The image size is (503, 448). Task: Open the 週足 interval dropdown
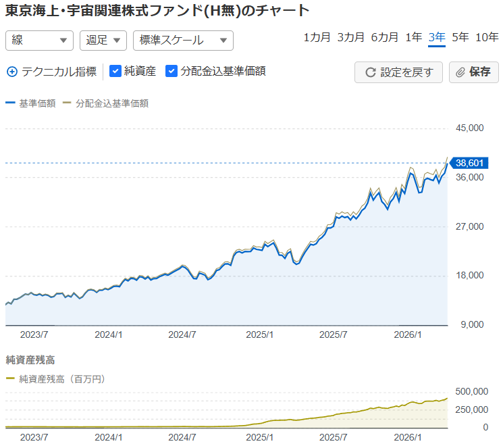tap(103, 40)
